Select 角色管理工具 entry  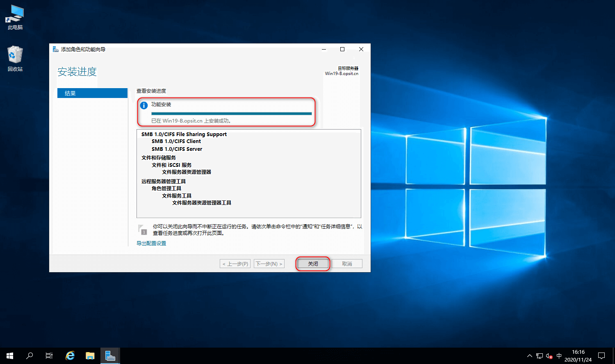pyautogui.click(x=166, y=189)
